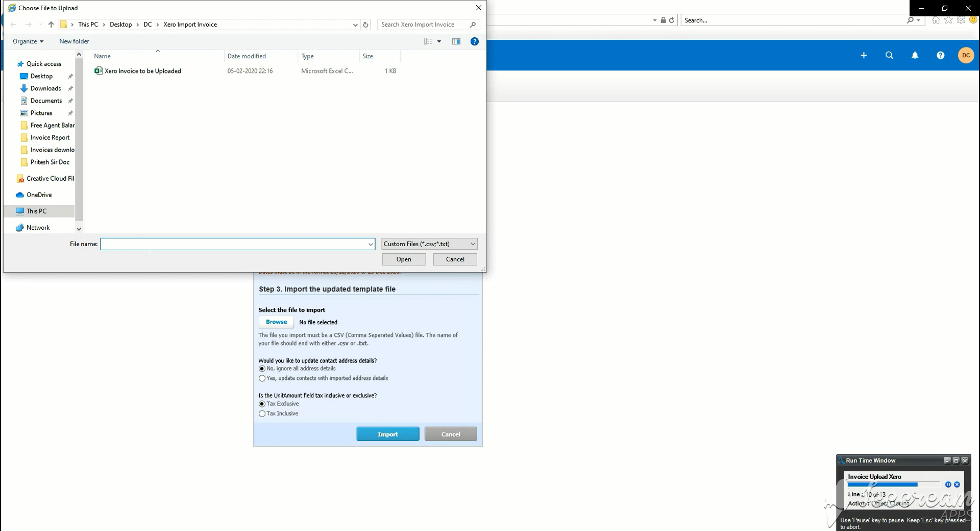Select Quick access in navigation pane
Screen dimensions: 980x531
40,64
